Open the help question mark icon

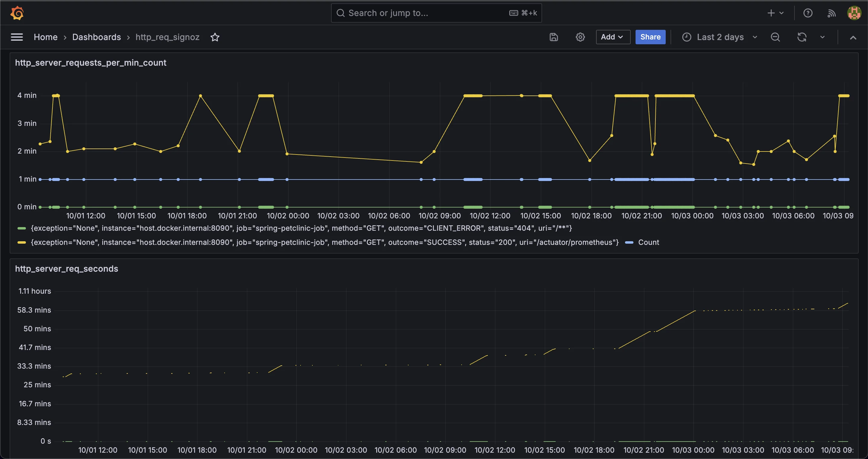pyautogui.click(x=808, y=13)
